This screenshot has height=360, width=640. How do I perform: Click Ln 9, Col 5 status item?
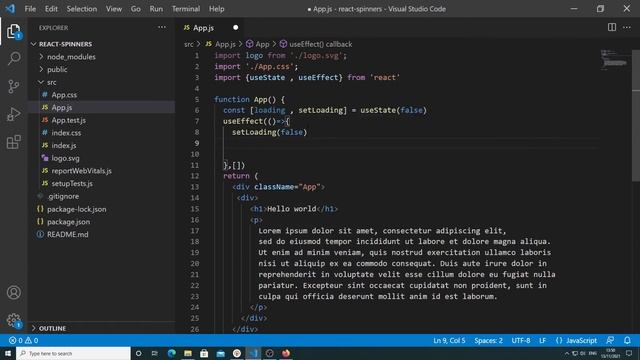tap(449, 340)
